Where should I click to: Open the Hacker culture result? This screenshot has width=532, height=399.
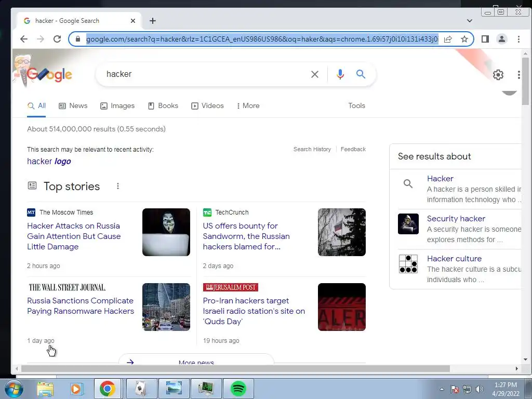click(454, 259)
